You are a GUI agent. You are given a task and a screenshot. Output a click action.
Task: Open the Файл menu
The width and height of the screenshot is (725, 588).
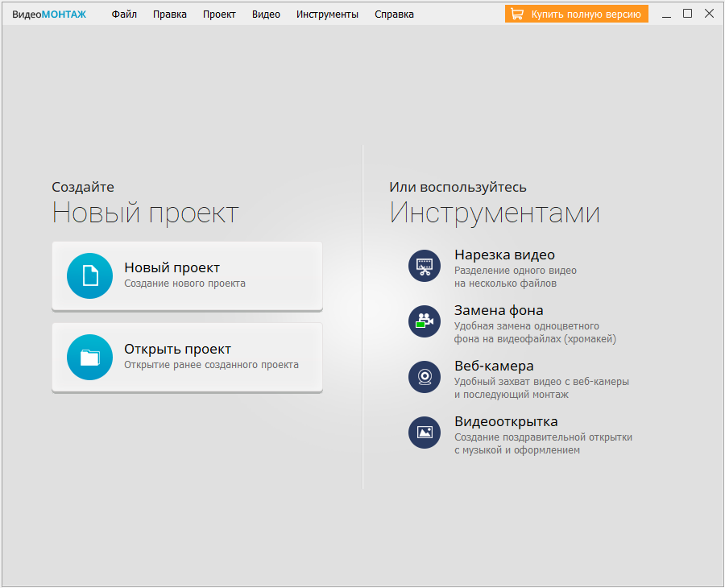pyautogui.click(x=124, y=14)
